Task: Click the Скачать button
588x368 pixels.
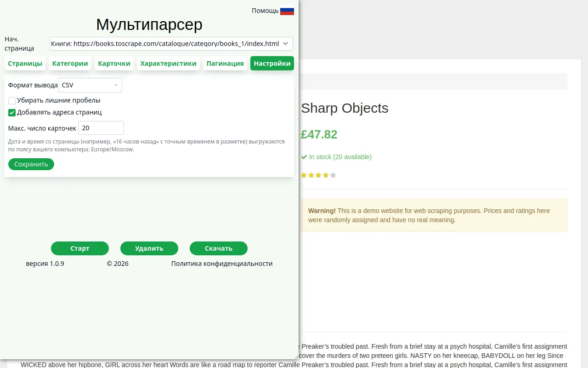Action: [219, 248]
